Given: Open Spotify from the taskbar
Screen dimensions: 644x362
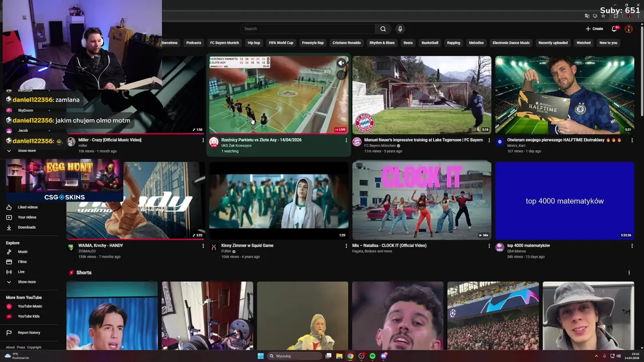Looking at the screenshot, I should (x=372, y=356).
